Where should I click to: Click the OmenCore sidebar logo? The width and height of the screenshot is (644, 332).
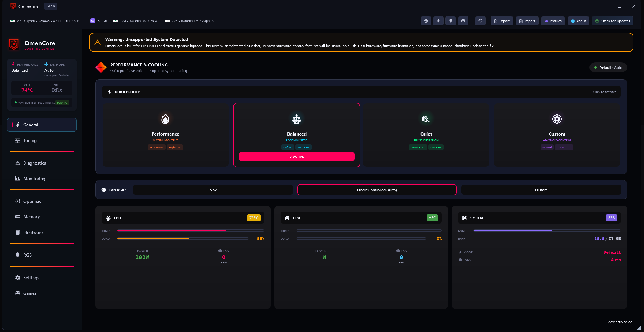(x=14, y=44)
